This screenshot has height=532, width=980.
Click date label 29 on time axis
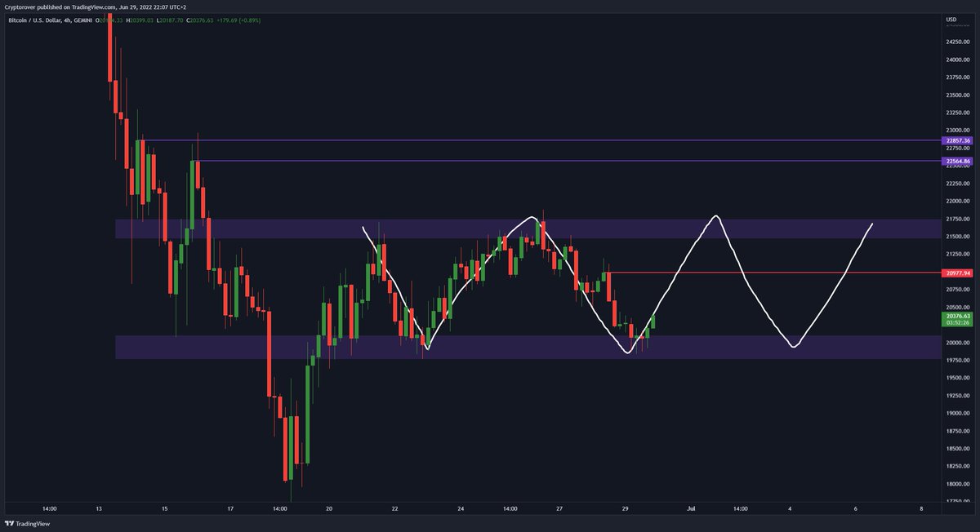(x=625, y=508)
